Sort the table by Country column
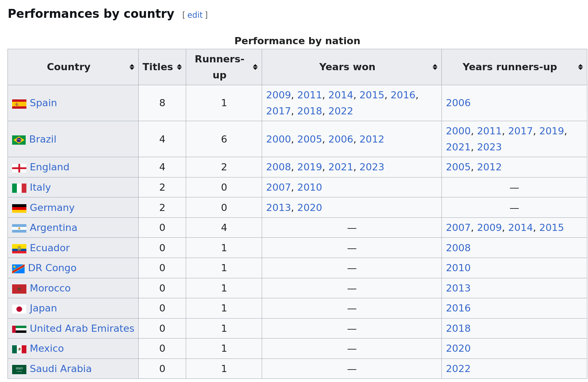588x382 pixels. click(x=73, y=67)
